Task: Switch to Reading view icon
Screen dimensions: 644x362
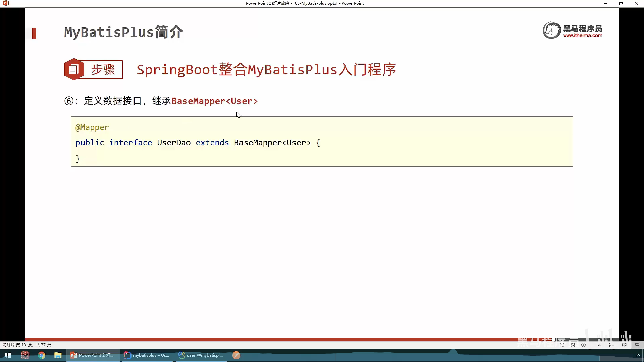Action: (x=624, y=345)
